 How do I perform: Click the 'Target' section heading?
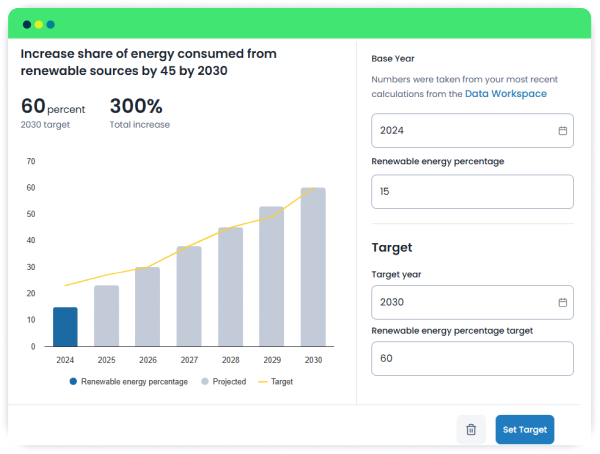point(392,248)
